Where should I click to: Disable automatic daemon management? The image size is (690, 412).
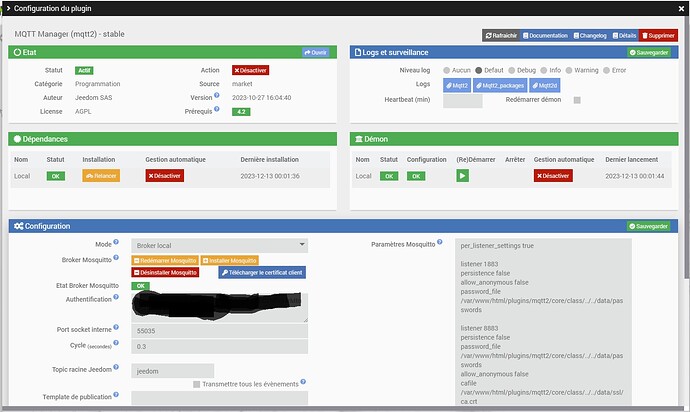coord(553,176)
